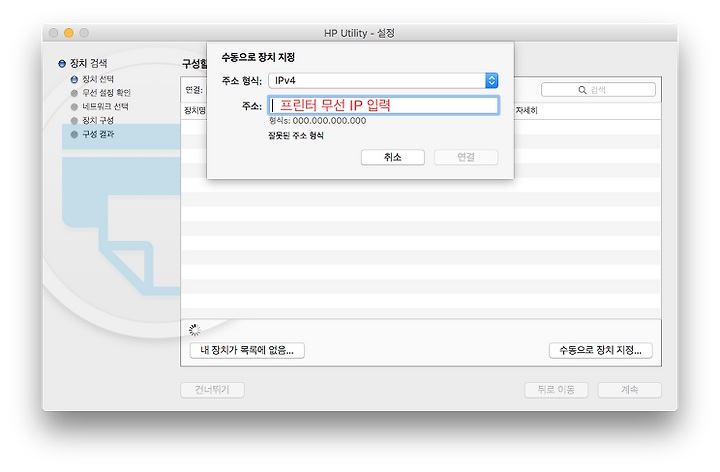
Task: Click the 취소 button in the dialog
Action: click(393, 157)
